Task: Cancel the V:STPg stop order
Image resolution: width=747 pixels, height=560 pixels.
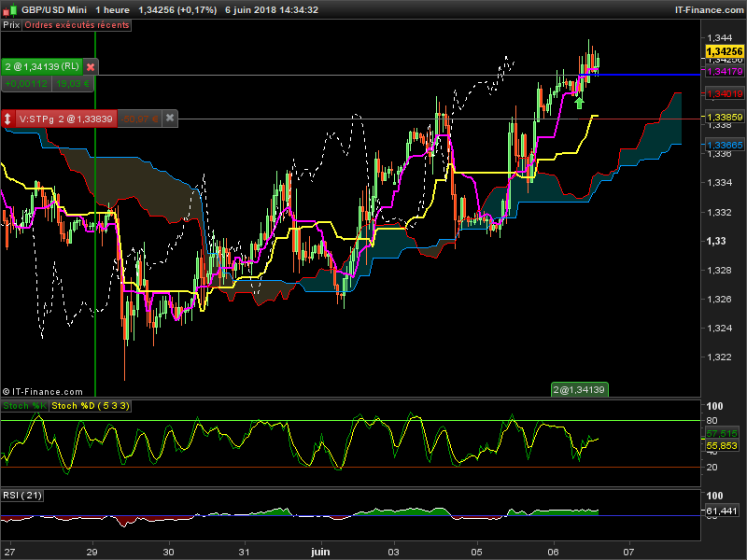Action: [x=170, y=119]
